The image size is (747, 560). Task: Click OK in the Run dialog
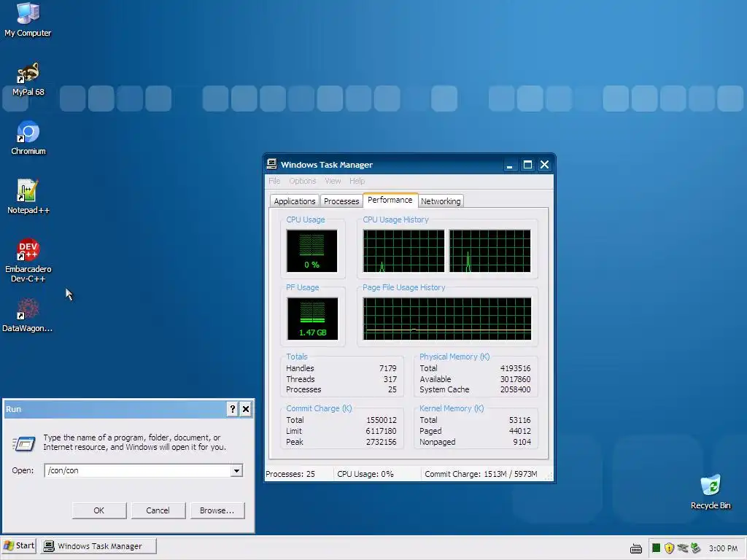click(99, 510)
